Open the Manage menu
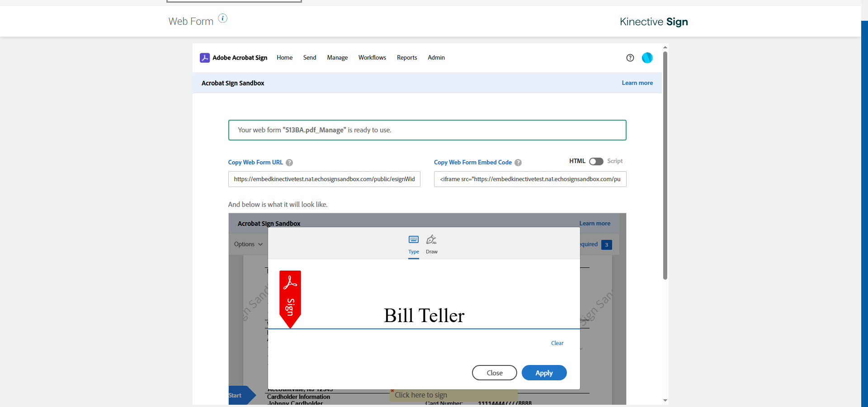 pyautogui.click(x=337, y=58)
